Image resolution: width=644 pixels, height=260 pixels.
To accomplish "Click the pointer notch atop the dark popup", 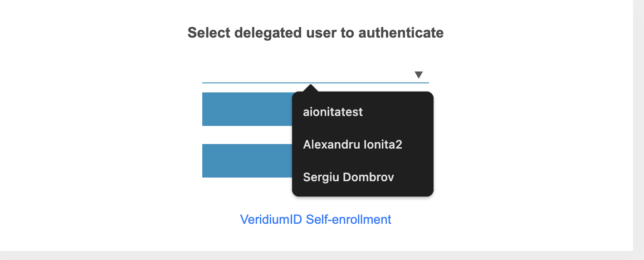I will click(311, 88).
